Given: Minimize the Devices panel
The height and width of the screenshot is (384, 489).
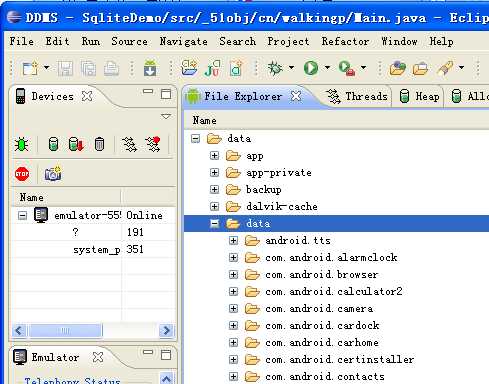Looking at the screenshot, I should (148, 91).
